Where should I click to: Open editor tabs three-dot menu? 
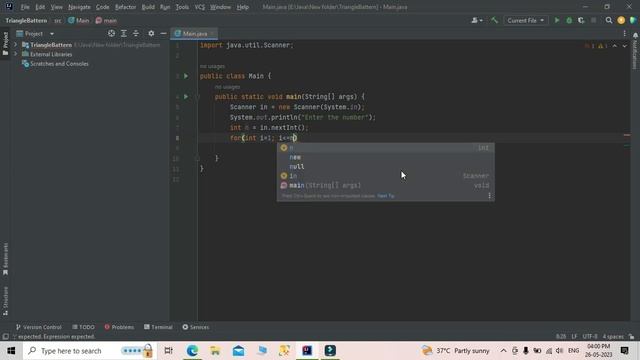coord(624,33)
